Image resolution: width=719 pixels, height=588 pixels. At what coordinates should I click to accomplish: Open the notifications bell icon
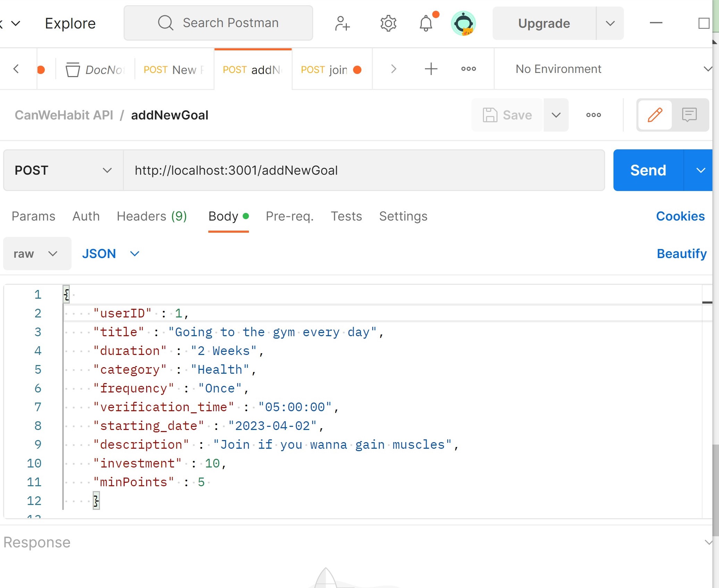(426, 23)
